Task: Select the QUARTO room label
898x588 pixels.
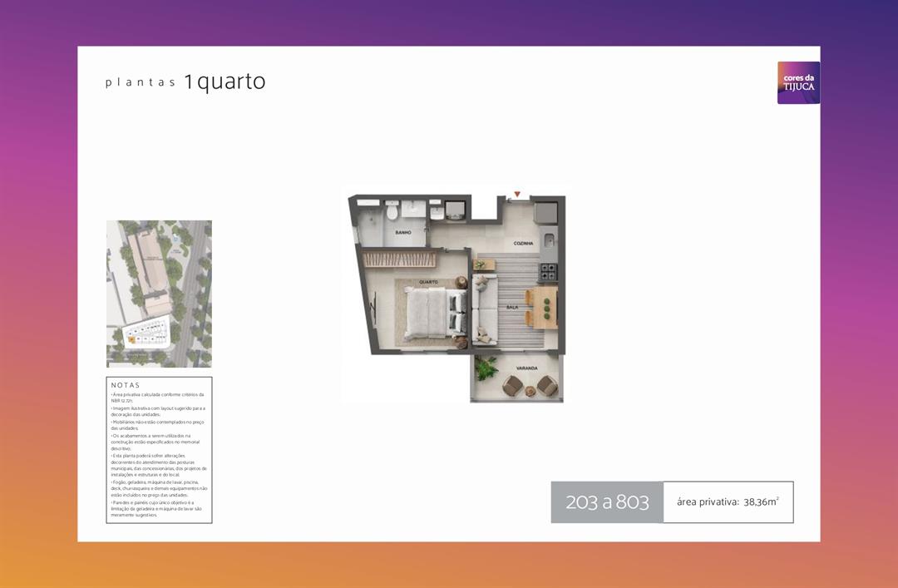Action: pos(428,283)
